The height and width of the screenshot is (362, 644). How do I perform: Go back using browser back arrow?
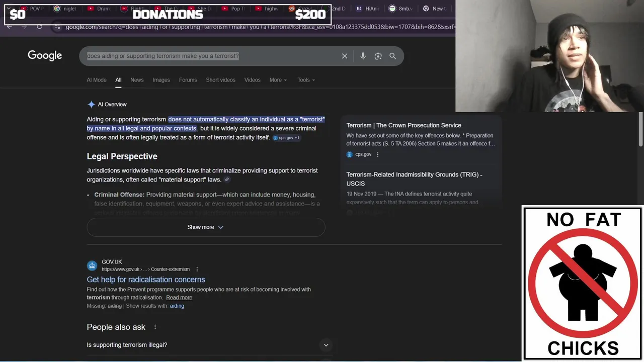pos(9,26)
